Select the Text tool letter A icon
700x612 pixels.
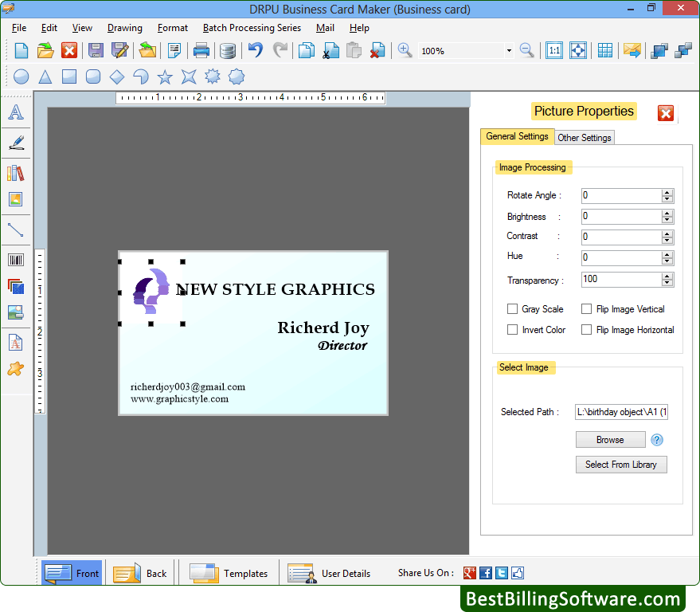[x=16, y=112]
